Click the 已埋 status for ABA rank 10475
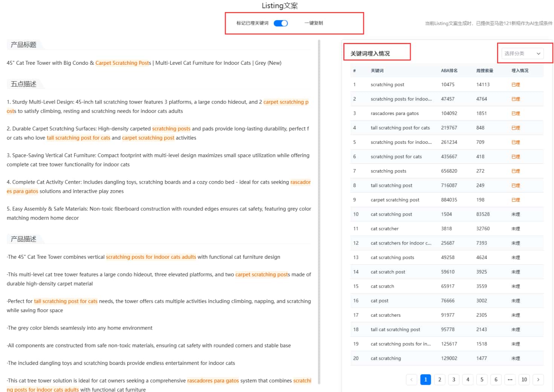The height and width of the screenshot is (392, 554). point(516,85)
